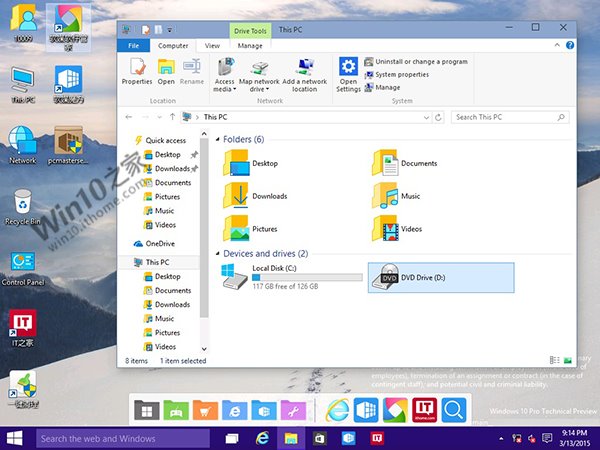
Task: Expand the Access media dropdown
Action: 224,89
